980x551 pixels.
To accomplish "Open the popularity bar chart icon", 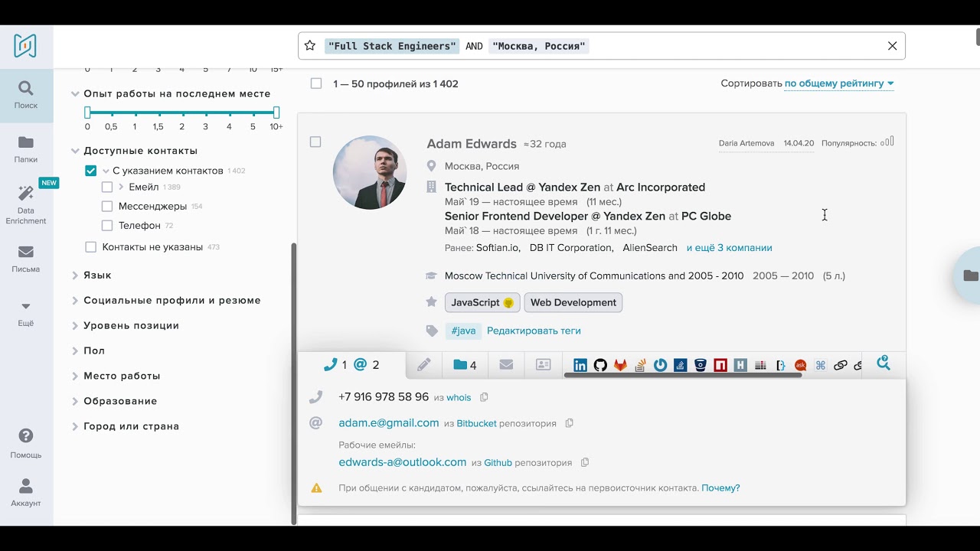I will pyautogui.click(x=887, y=142).
